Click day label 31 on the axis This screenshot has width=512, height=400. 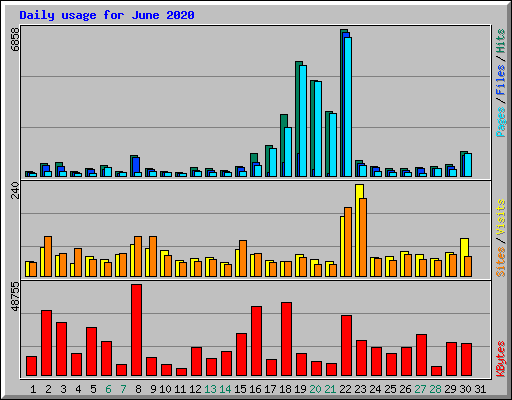pyautogui.click(x=480, y=389)
